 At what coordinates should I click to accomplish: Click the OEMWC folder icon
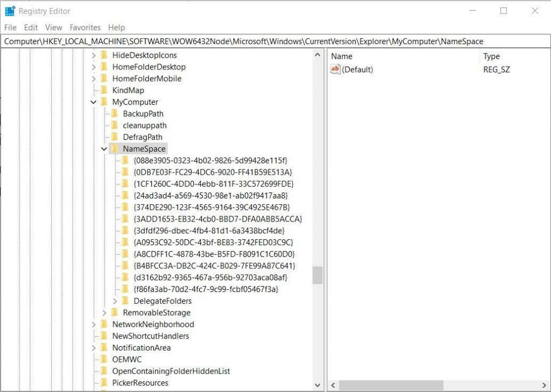click(x=103, y=359)
